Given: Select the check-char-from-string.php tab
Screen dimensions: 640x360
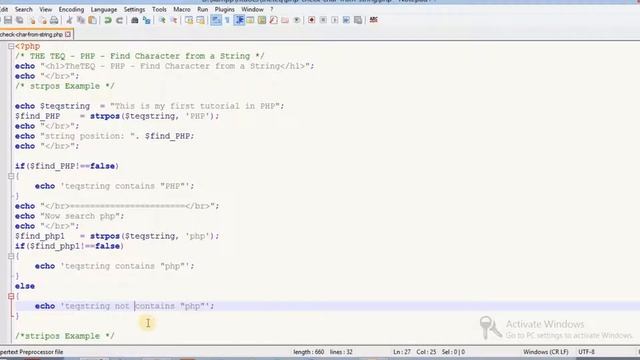Looking at the screenshot, I should (x=31, y=35).
